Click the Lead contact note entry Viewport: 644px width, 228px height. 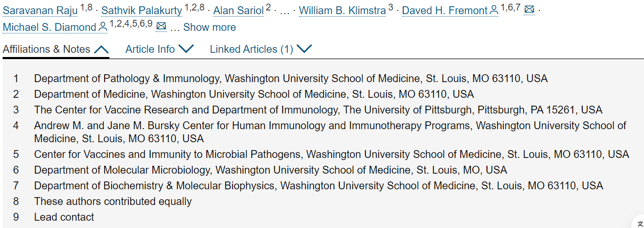pyautogui.click(x=64, y=217)
